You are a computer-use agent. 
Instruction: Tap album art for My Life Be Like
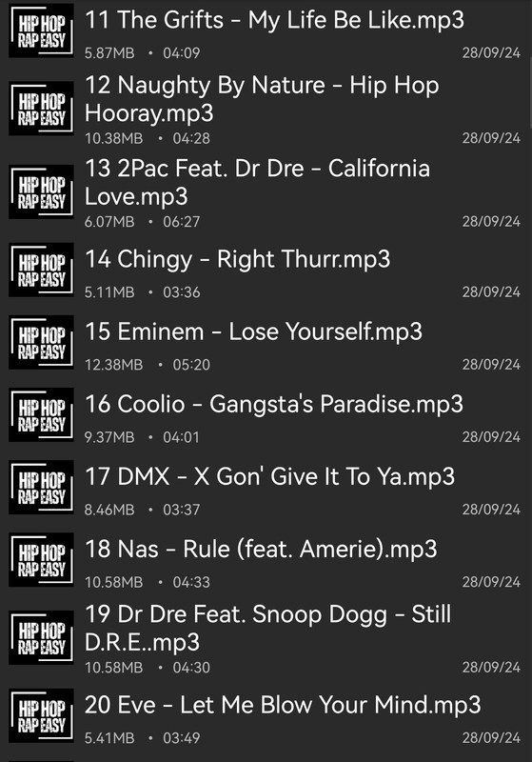coord(41,30)
